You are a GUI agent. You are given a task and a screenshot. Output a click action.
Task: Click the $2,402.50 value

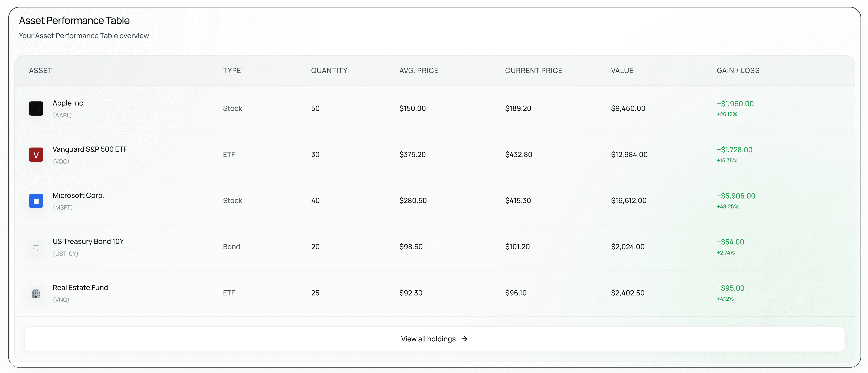[x=628, y=293]
